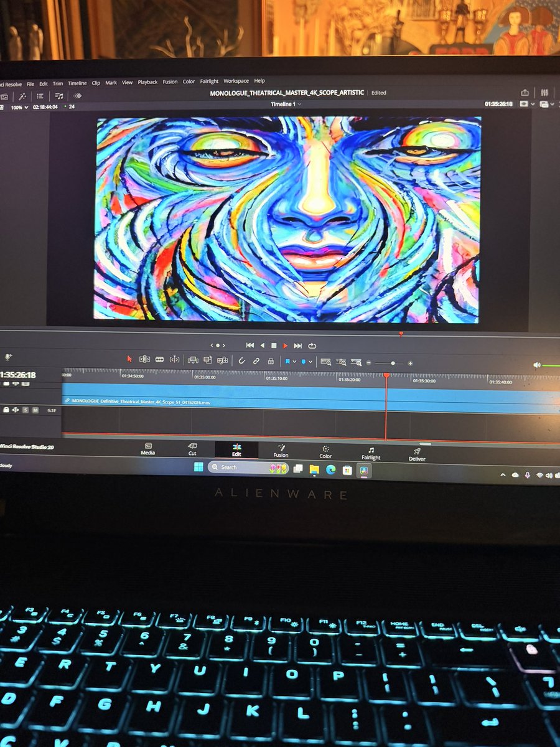Select the Blade Edit Mode tool
The image size is (560, 747).
(x=174, y=360)
